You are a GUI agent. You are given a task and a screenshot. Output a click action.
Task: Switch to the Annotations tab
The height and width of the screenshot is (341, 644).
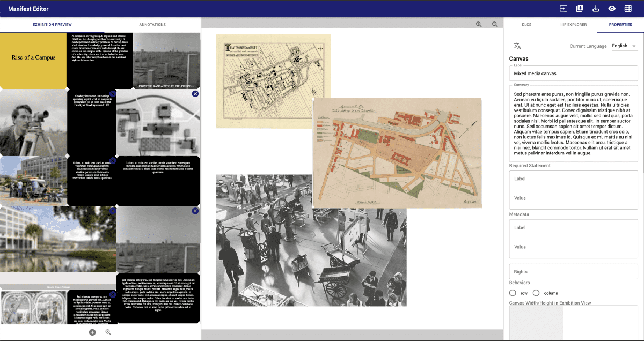click(x=152, y=25)
